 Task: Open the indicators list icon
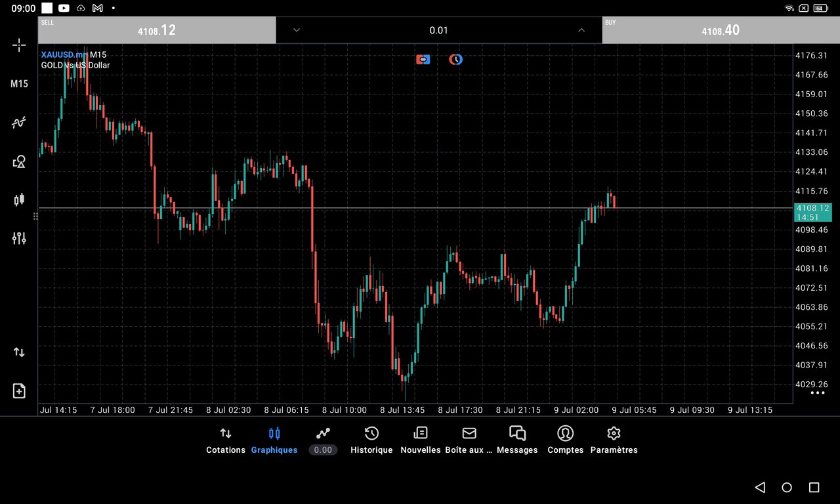19,123
